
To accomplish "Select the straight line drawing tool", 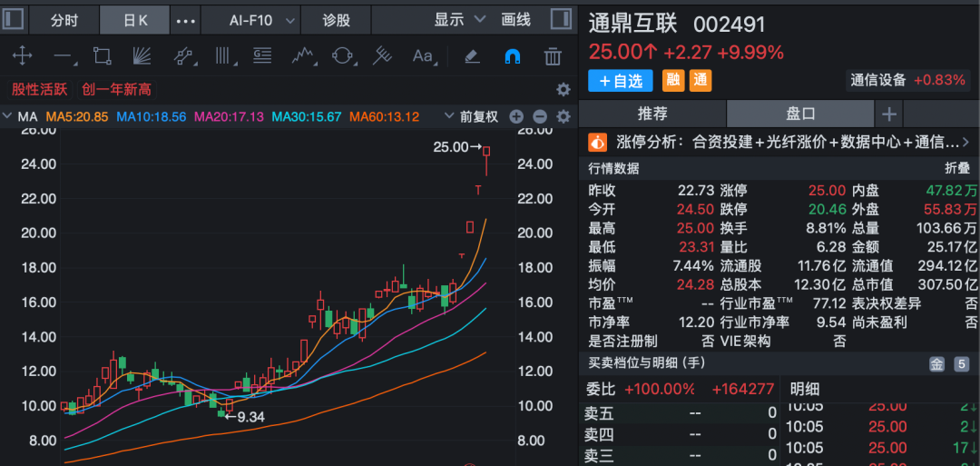I will pyautogui.click(x=64, y=56).
